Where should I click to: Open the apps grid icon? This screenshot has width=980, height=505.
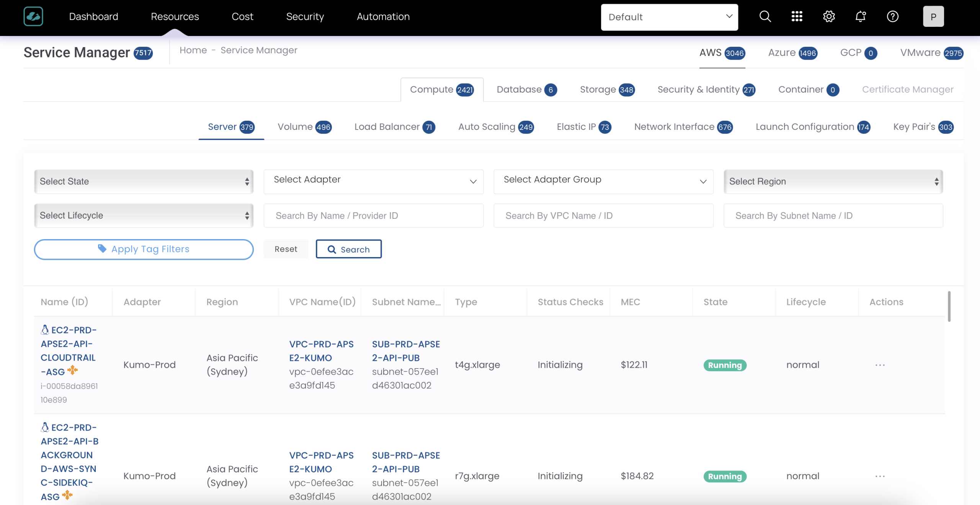click(x=797, y=16)
